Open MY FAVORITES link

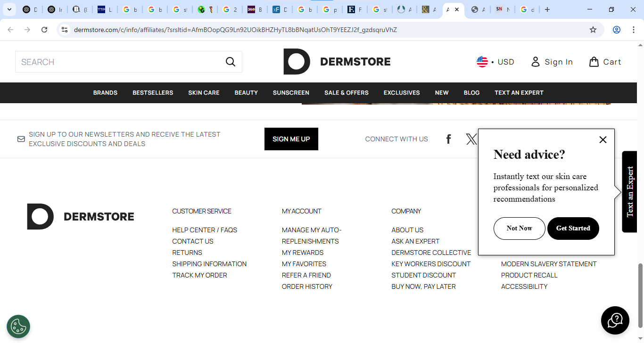[x=304, y=264]
